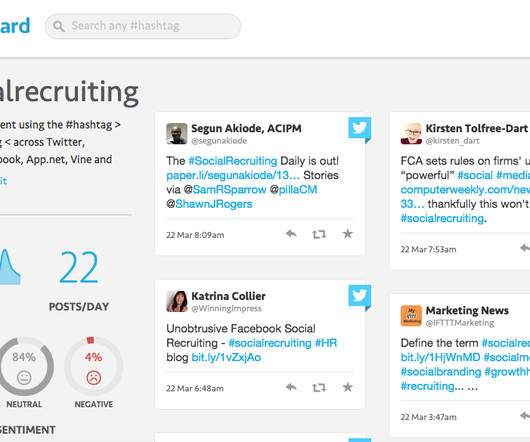The height and width of the screenshot is (442, 530).
Task: Open Segun Akiode's profile avatar
Action: (177, 133)
